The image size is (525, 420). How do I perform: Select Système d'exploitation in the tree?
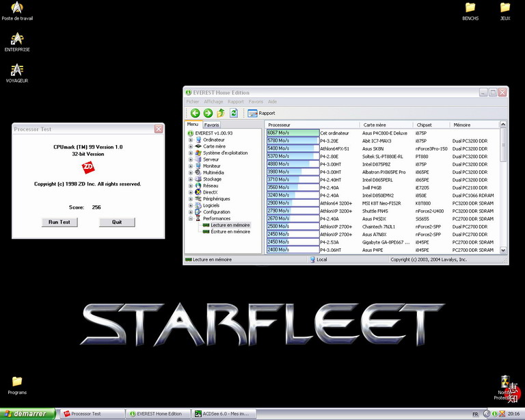coord(225,153)
